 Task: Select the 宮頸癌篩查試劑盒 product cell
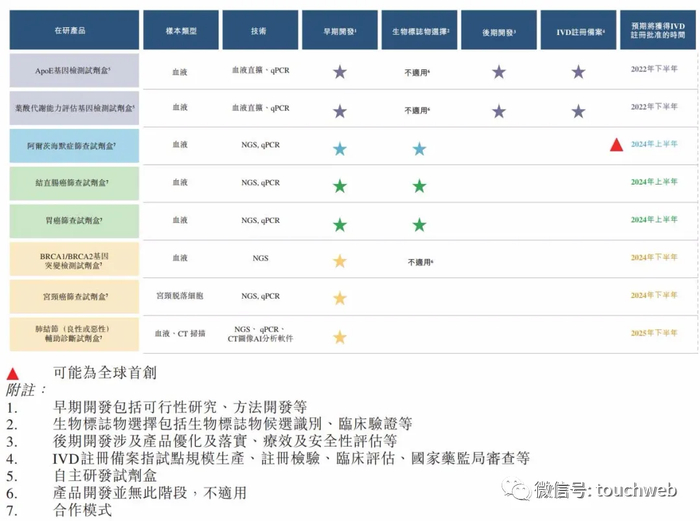74,297
